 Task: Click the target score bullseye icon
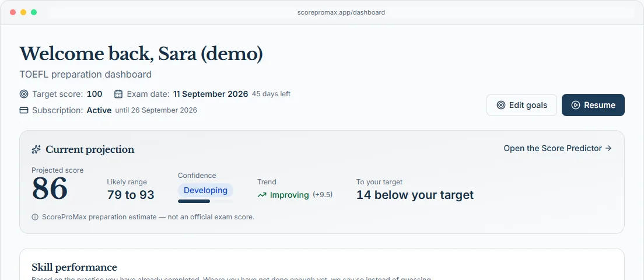24,94
